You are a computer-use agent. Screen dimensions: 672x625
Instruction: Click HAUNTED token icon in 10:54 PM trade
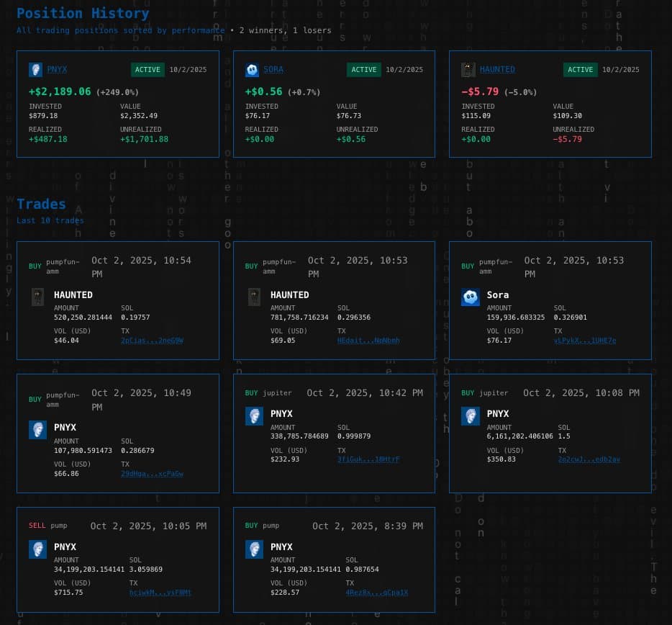coord(37,297)
